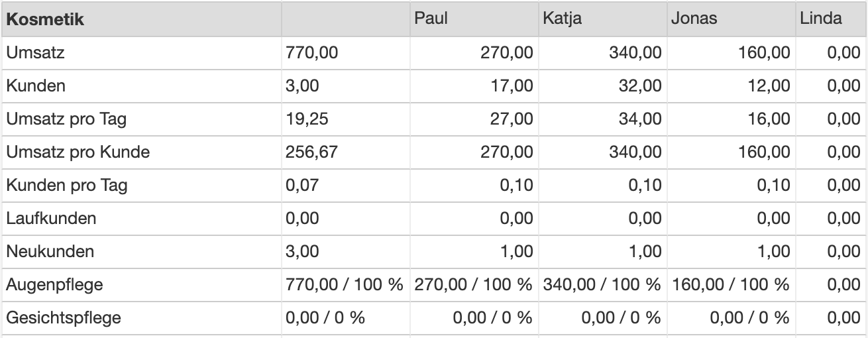The image size is (868, 338).
Task: Click the Umsatz row label
Action: (x=36, y=52)
